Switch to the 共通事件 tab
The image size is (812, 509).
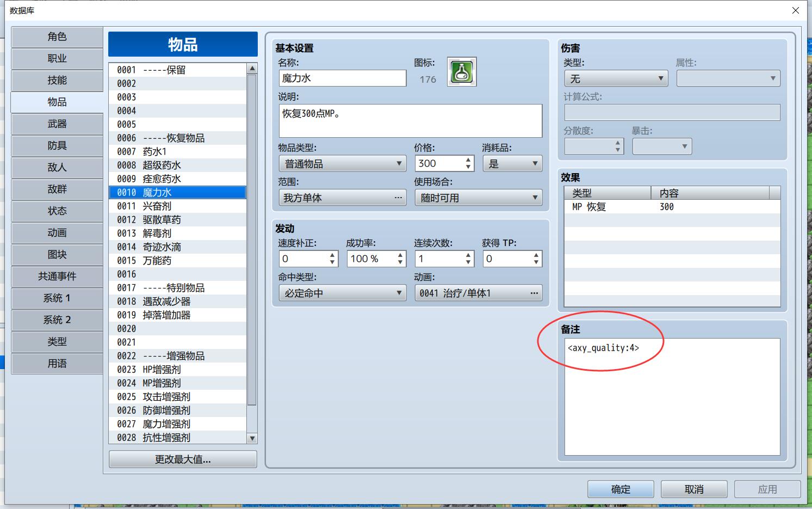click(57, 277)
